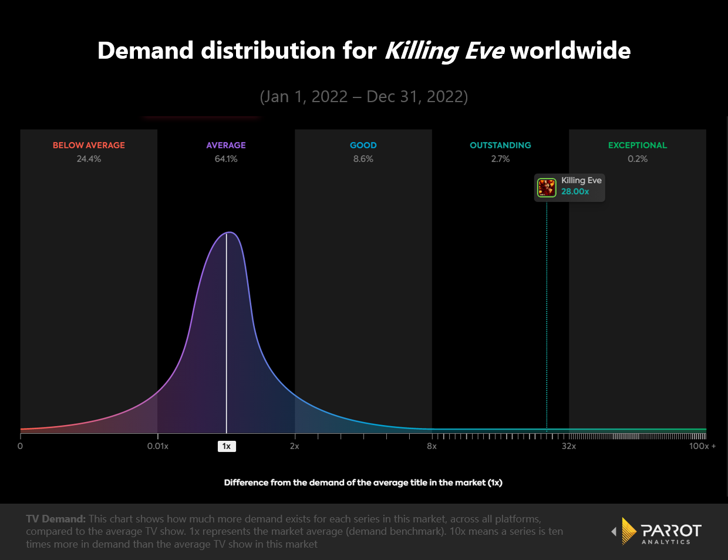The height and width of the screenshot is (560, 728).
Task: Click the 32x axis label
Action: (x=569, y=446)
